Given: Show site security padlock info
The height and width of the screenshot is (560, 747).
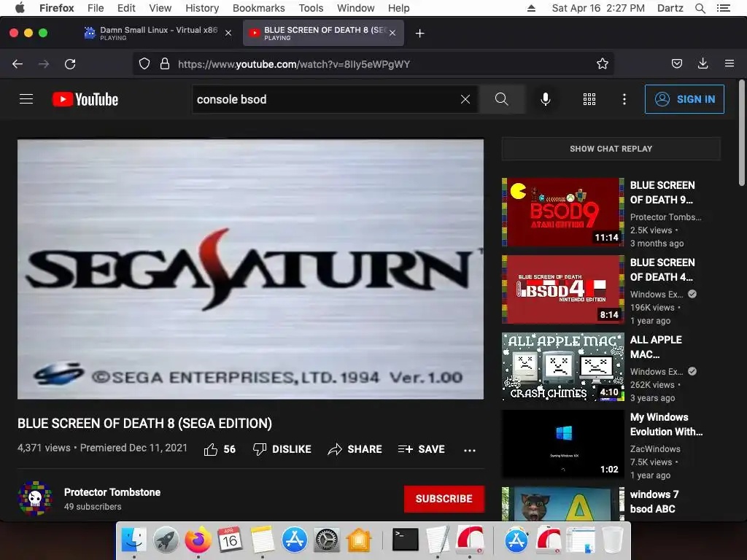Looking at the screenshot, I should point(165,64).
